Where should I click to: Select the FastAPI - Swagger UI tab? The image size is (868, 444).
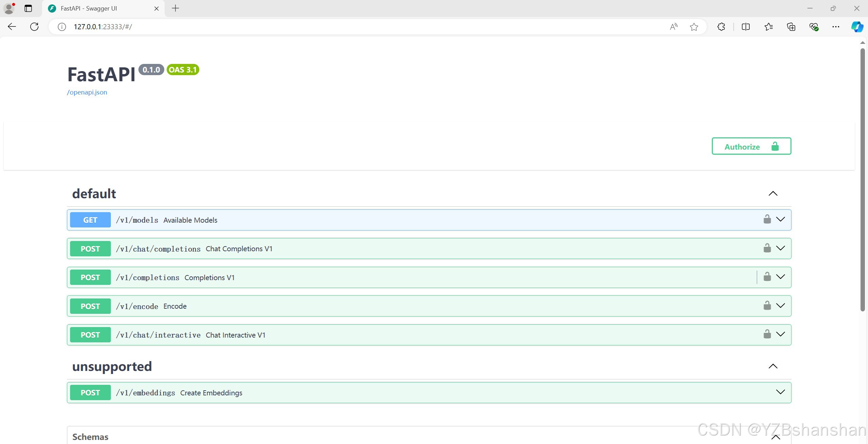tap(104, 8)
